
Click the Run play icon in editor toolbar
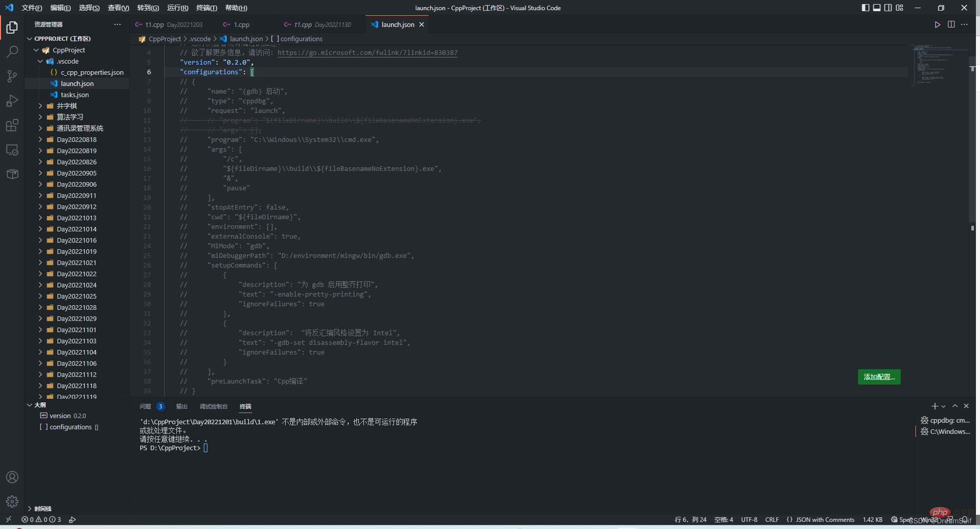(x=937, y=24)
